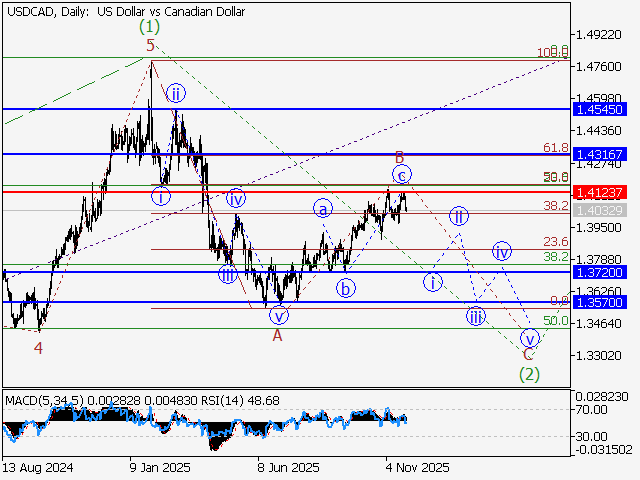
Task: Click the 1.47600 price axis value
Action: [598, 66]
